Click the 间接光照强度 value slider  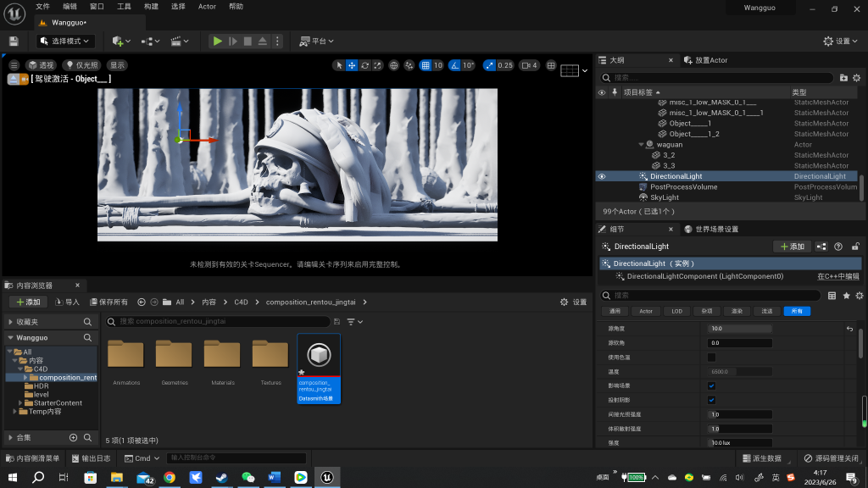(x=739, y=414)
